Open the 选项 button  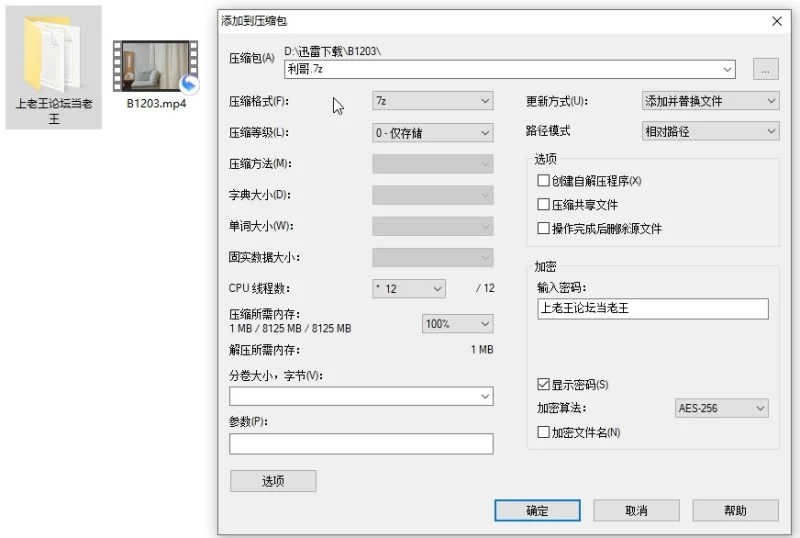(273, 481)
